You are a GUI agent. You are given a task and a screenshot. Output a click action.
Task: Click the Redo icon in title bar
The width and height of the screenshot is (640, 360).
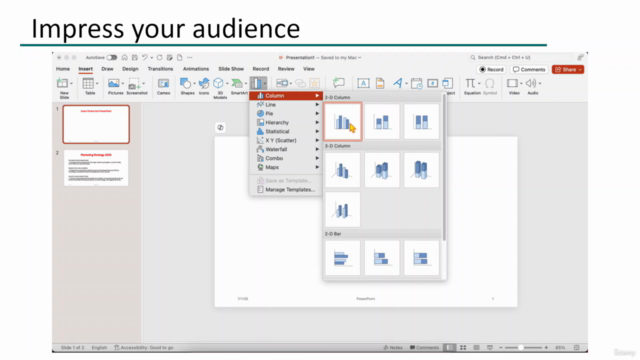[x=160, y=58]
